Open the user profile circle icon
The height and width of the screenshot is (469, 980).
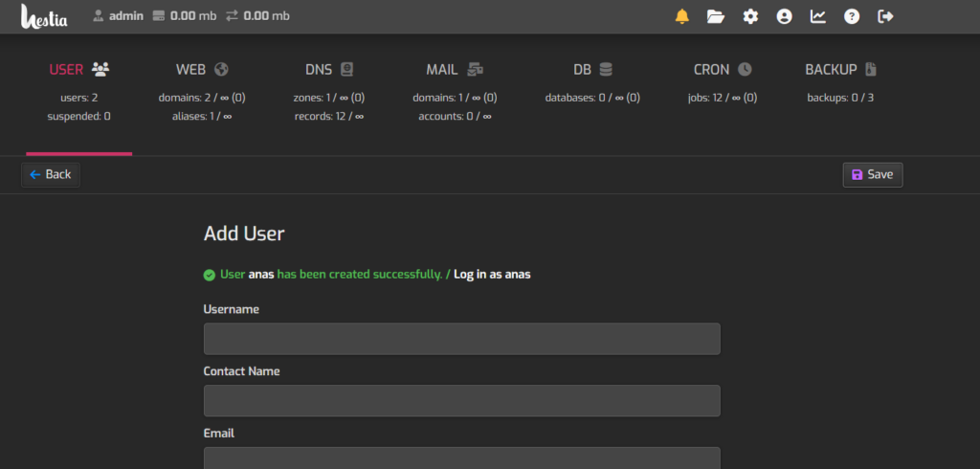coord(784,16)
